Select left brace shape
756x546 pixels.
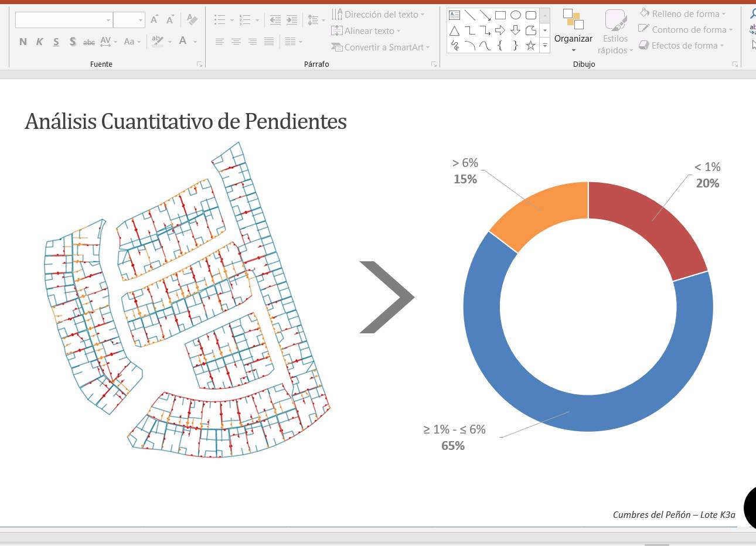(x=500, y=45)
